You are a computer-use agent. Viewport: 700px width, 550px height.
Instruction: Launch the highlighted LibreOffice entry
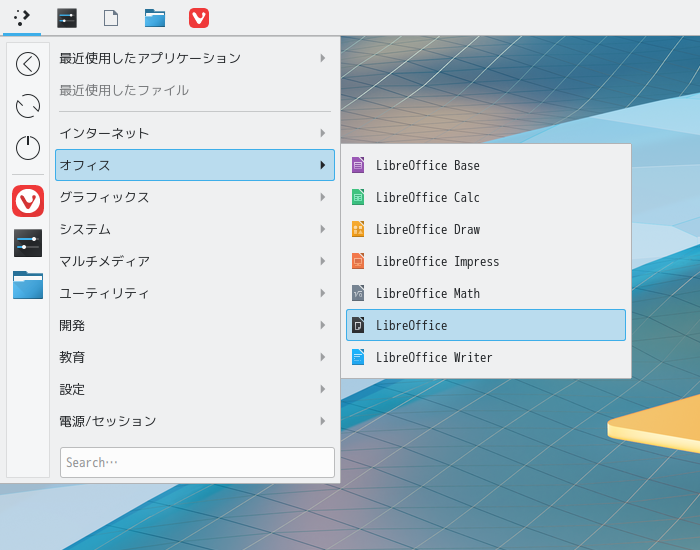coord(486,325)
